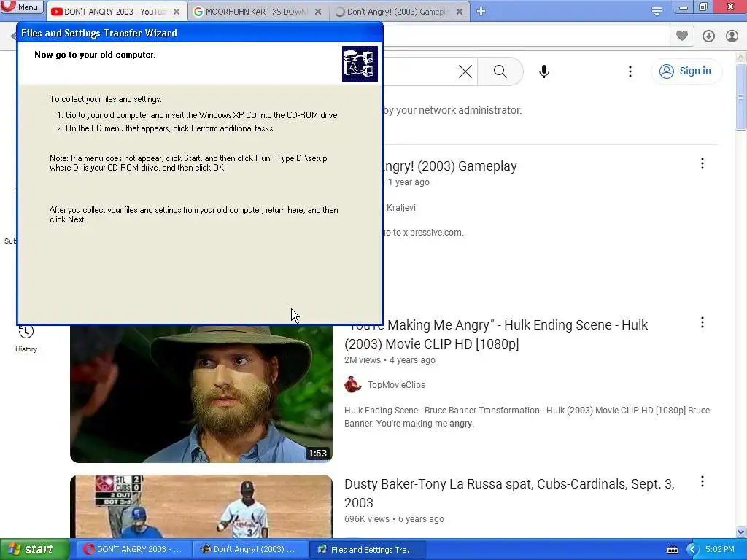Image resolution: width=747 pixels, height=560 pixels.
Task: Click the Opera account profile icon
Action: (x=732, y=36)
